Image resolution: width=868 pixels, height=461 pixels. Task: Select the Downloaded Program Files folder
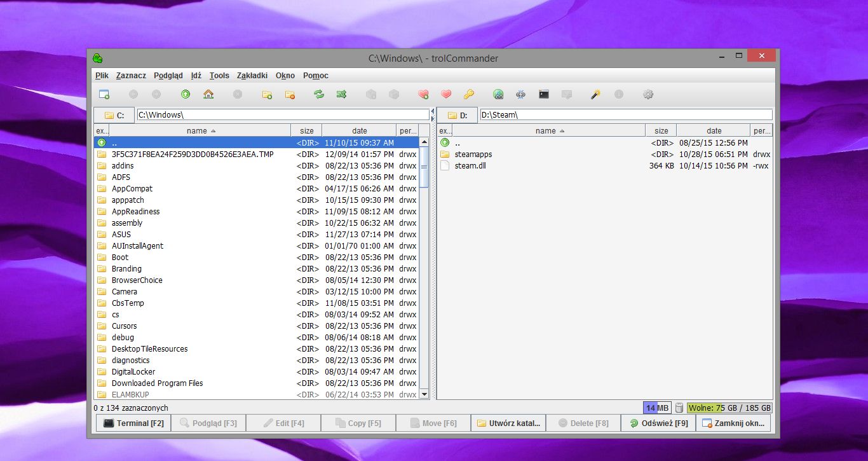click(257, 383)
